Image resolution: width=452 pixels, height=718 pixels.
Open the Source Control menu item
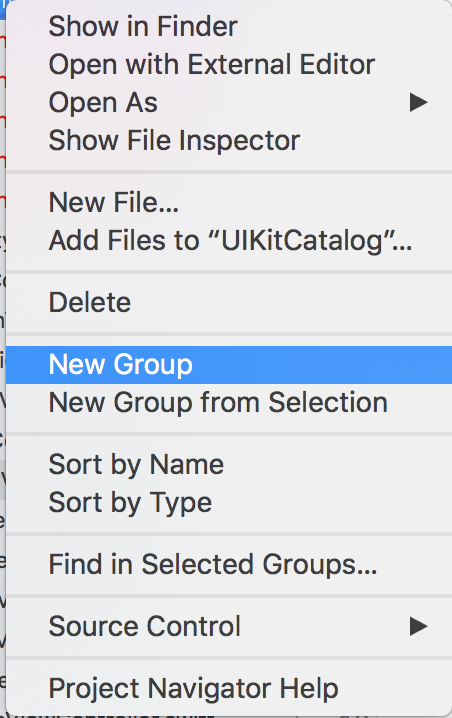click(229, 626)
